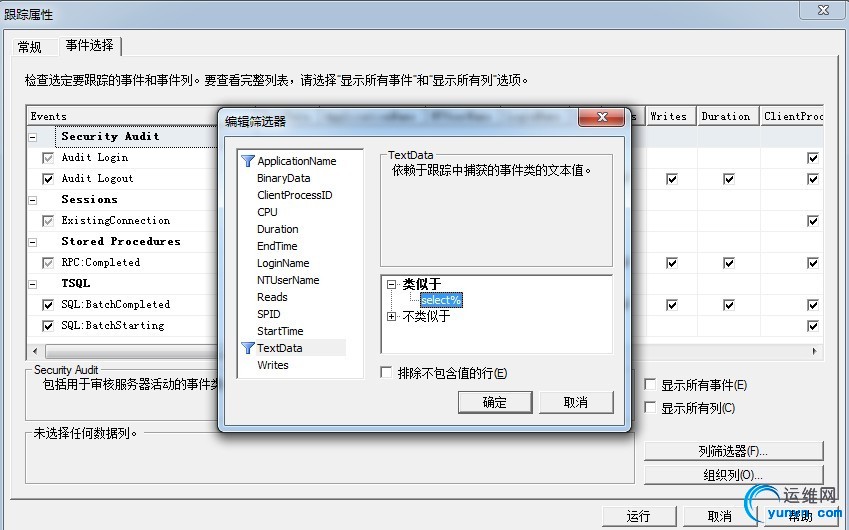Select BinaryData in the filter list
This screenshot has height=530, width=849.
[284, 178]
